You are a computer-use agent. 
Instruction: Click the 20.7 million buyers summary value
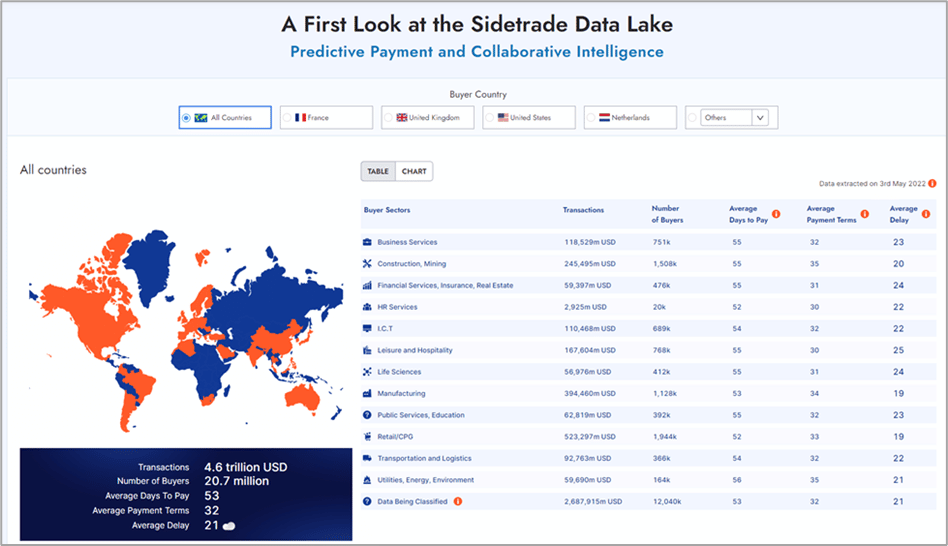[x=236, y=481]
